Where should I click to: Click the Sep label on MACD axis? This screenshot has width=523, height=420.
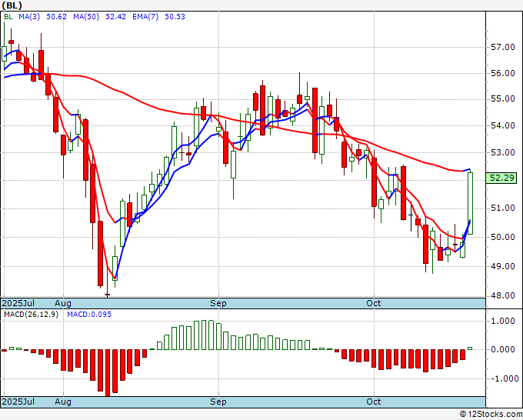coord(218,402)
